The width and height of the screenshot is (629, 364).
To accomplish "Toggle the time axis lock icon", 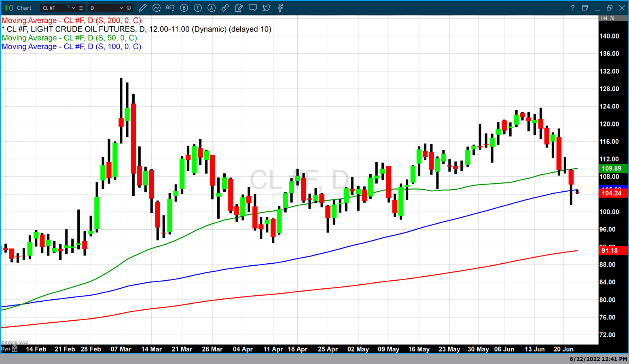I will click(15, 349).
